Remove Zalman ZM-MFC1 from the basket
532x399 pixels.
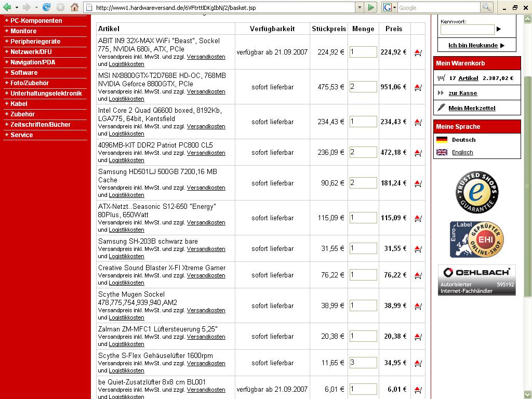418,337
